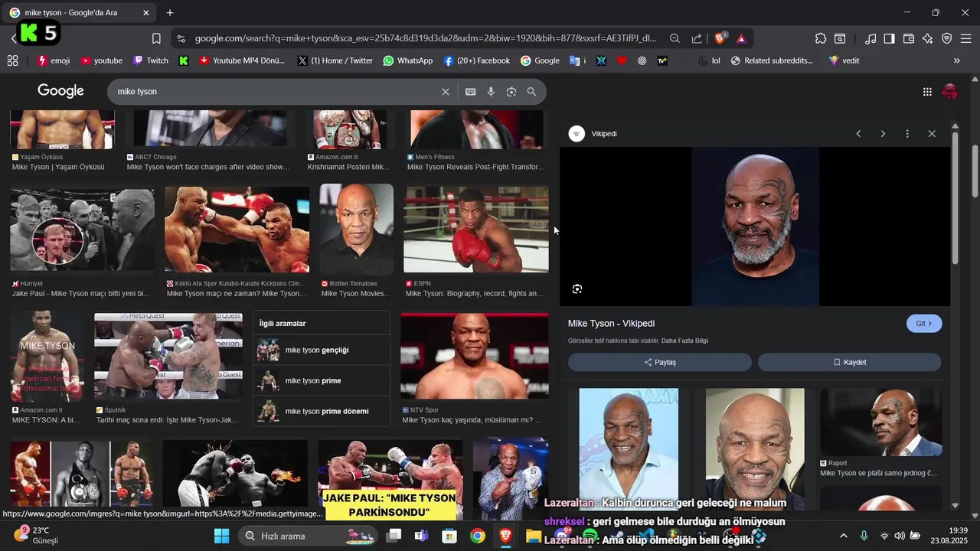Open the browser main hamburger menu
Viewport: 980px width, 551px height.
(x=965, y=38)
